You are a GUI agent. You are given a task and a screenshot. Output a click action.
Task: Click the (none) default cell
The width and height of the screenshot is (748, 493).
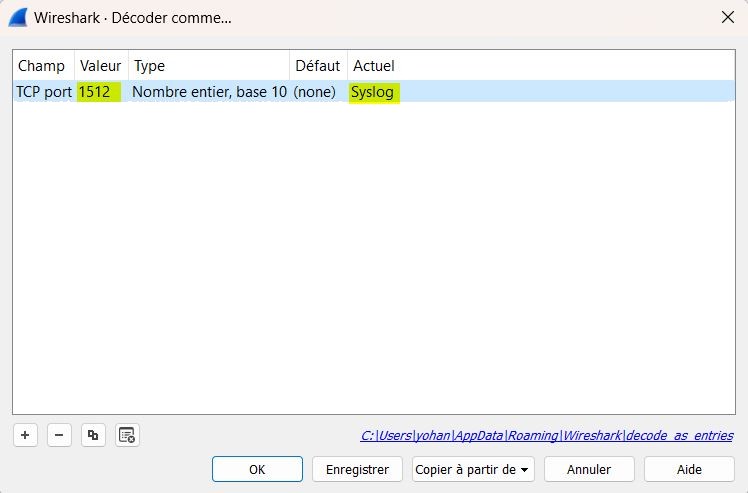tap(318, 92)
